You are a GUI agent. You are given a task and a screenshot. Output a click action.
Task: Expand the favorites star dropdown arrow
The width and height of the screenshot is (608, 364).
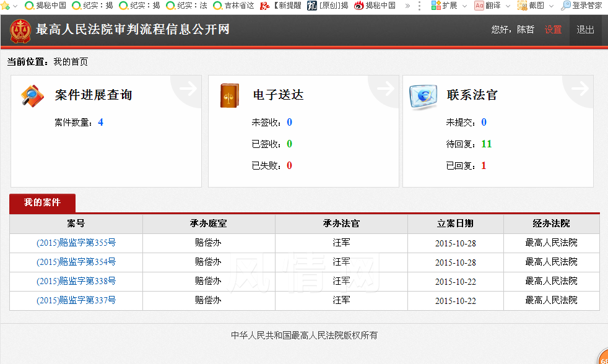[x=15, y=6]
